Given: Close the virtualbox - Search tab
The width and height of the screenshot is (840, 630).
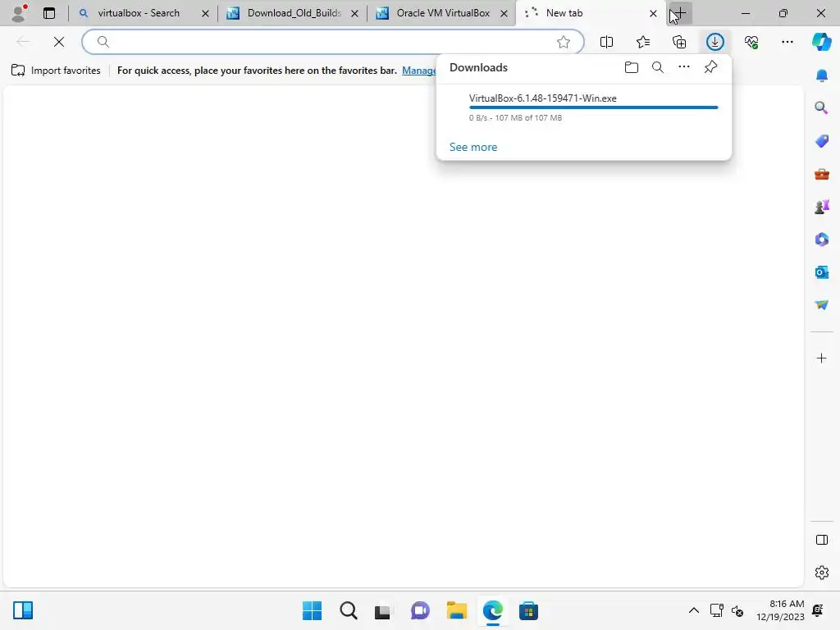Looking at the screenshot, I should (x=205, y=13).
